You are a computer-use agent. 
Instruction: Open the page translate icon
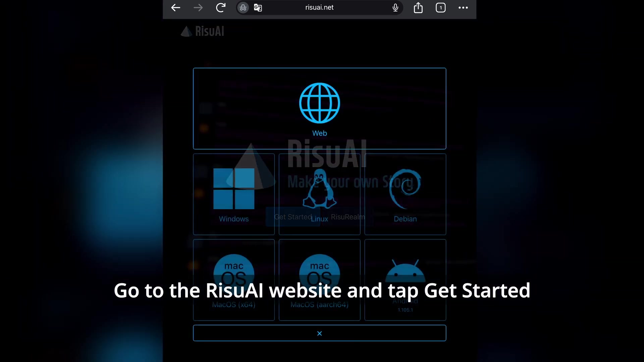[258, 8]
